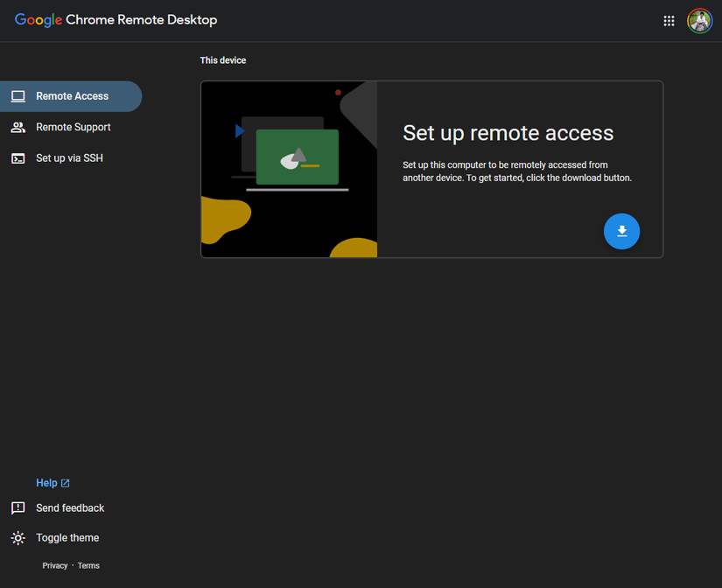
Task: Click the Toggle theme sun icon
Action: [18, 537]
